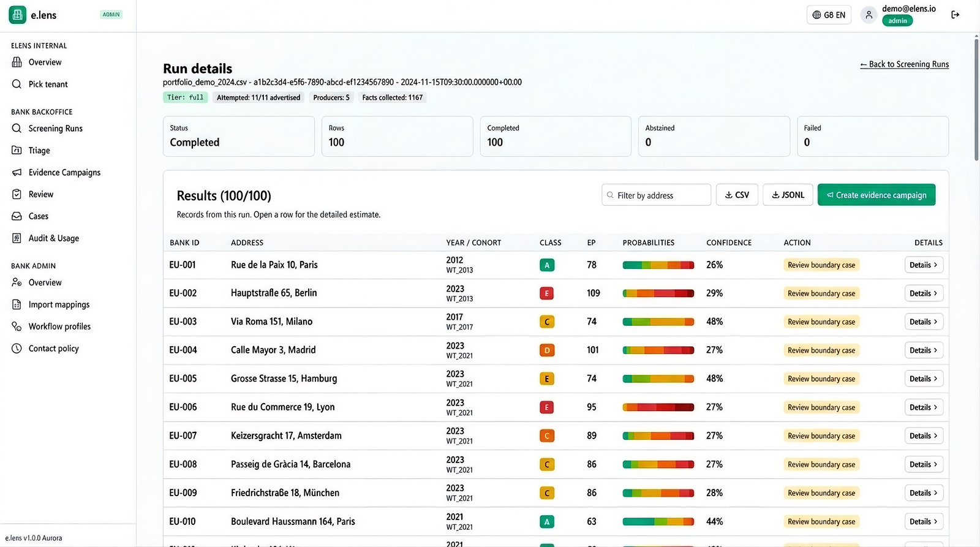The image size is (980, 547).
Task: Click the user avatar icon
Action: (869, 15)
